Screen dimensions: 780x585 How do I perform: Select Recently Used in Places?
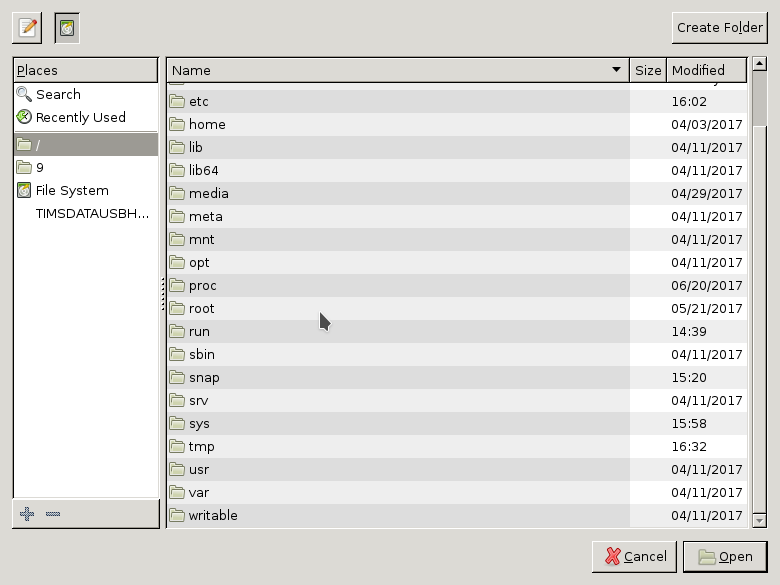click(x=86, y=117)
